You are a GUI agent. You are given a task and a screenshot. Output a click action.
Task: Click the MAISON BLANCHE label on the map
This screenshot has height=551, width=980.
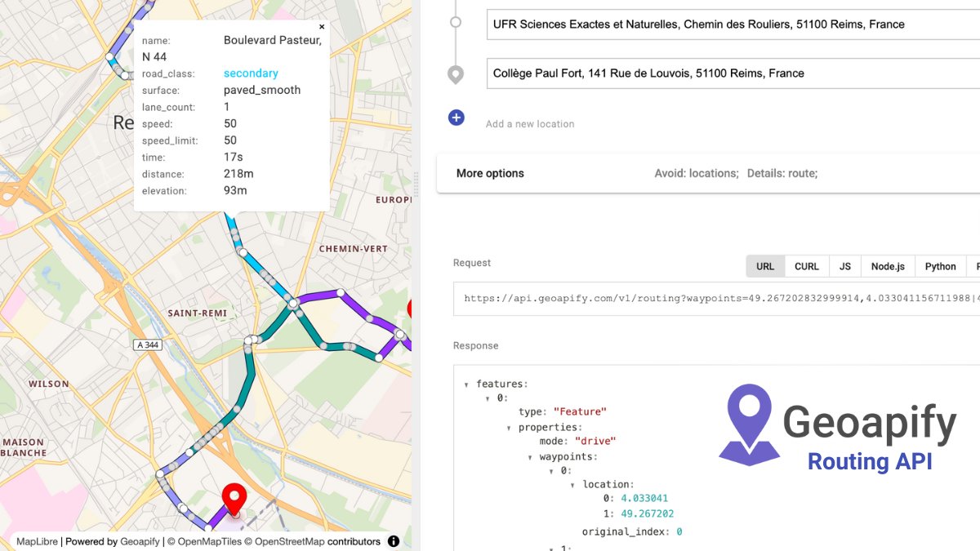coord(22,447)
